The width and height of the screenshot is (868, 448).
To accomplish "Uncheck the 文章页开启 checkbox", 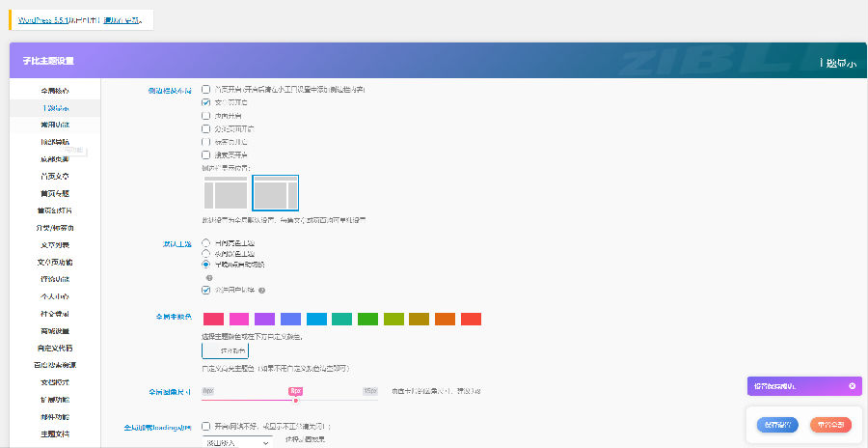I will [206, 102].
